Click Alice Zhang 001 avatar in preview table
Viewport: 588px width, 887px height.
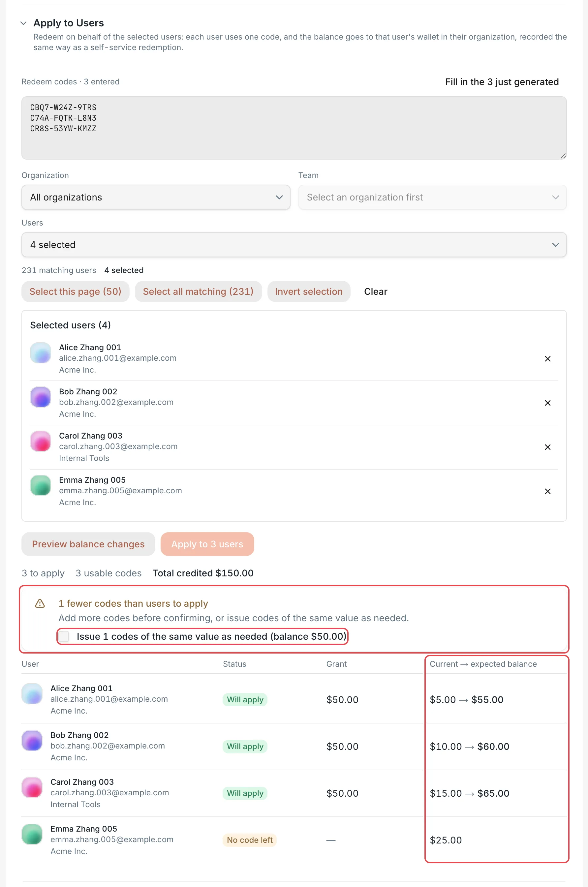coord(32,693)
